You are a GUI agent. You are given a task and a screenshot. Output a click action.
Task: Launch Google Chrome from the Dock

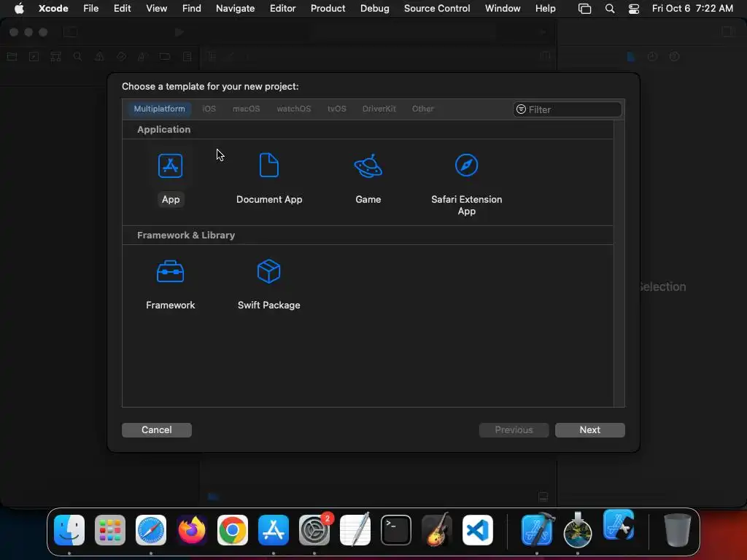[233, 530]
